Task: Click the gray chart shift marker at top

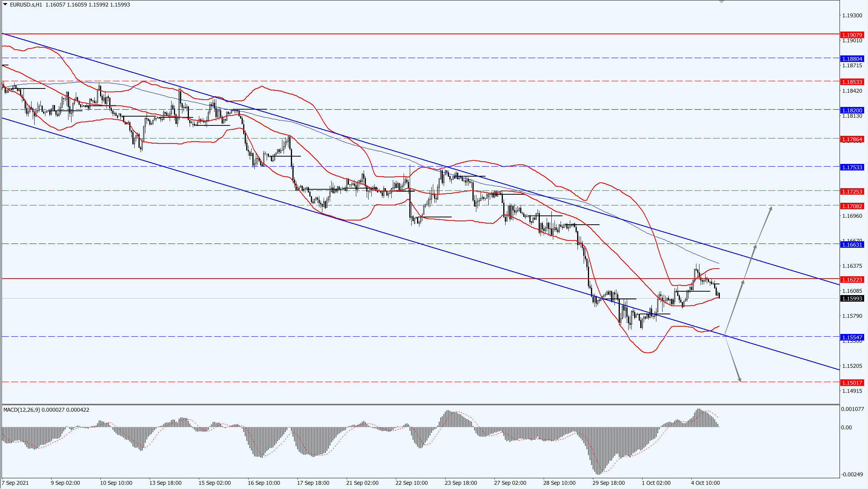Action: [722, 2]
